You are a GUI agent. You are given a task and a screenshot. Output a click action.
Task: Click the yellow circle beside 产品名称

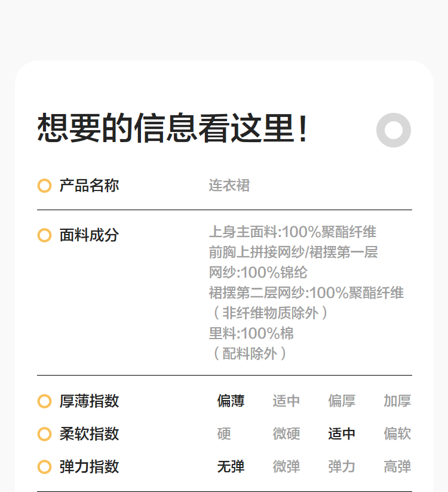[44, 186]
